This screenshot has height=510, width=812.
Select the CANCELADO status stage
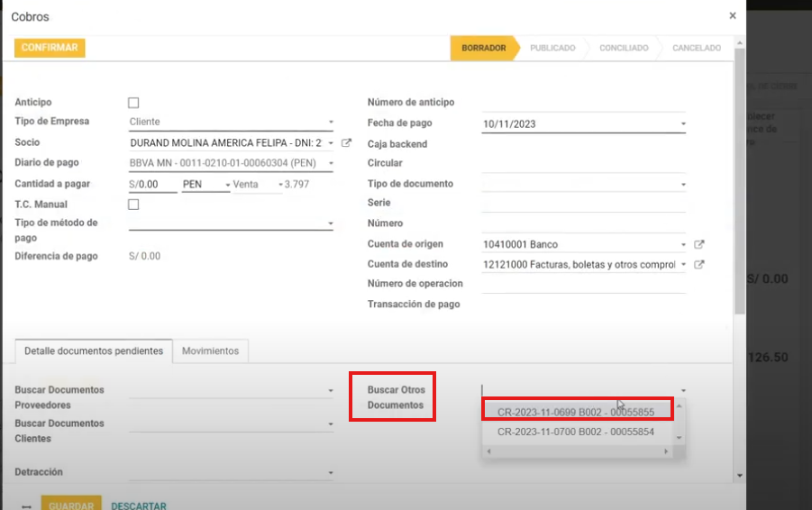coord(697,48)
